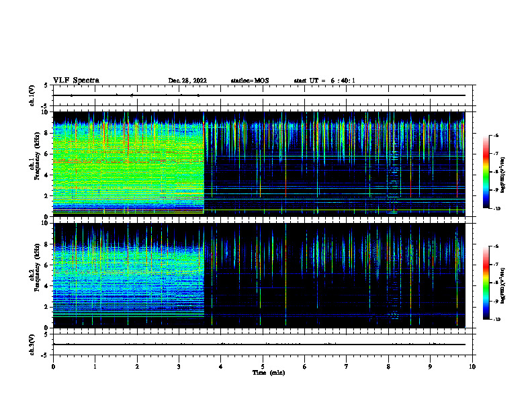This screenshot has width=532, height=411.
Task: Click the "6" minute tick label
Action: (305, 367)
